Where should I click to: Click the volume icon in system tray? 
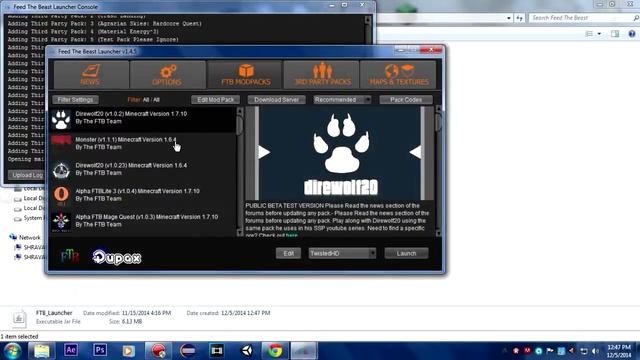596,351
